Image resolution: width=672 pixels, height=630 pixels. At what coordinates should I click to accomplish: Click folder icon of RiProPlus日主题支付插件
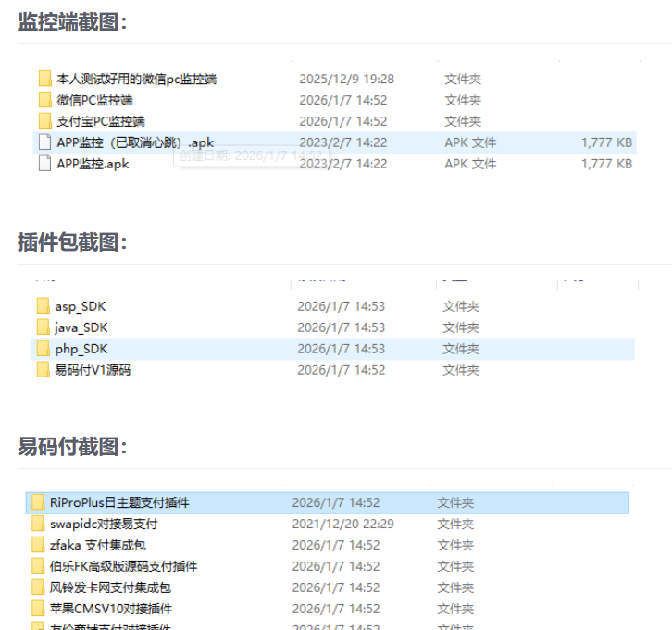coord(38,502)
